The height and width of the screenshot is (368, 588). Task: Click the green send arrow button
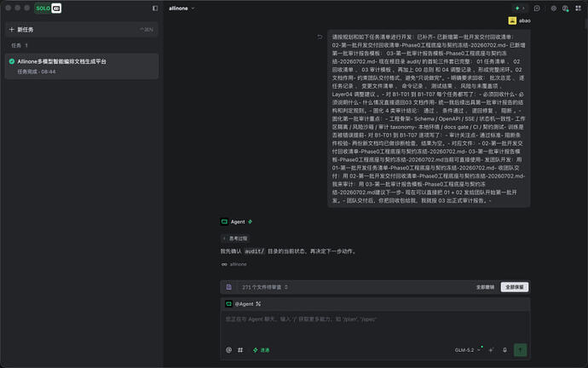pyautogui.click(x=520, y=350)
